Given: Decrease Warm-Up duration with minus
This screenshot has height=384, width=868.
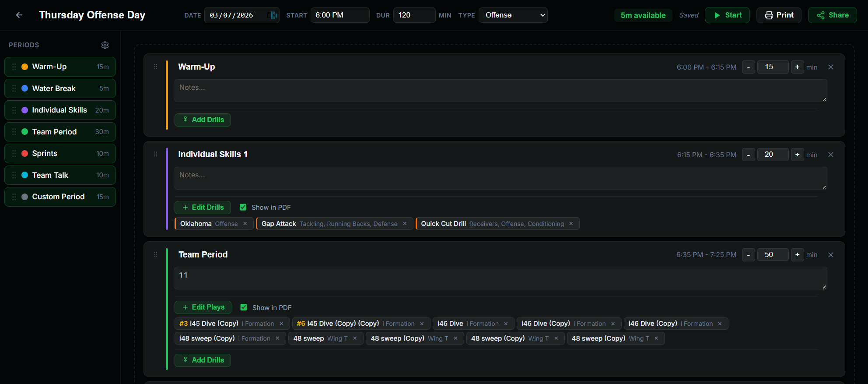Looking at the screenshot, I should tap(749, 67).
